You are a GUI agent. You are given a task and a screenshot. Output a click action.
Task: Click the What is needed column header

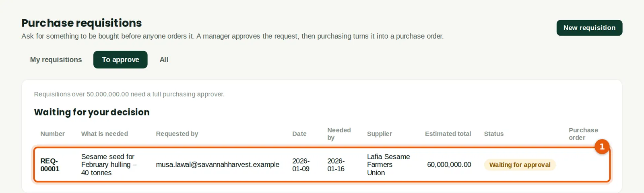105,134
